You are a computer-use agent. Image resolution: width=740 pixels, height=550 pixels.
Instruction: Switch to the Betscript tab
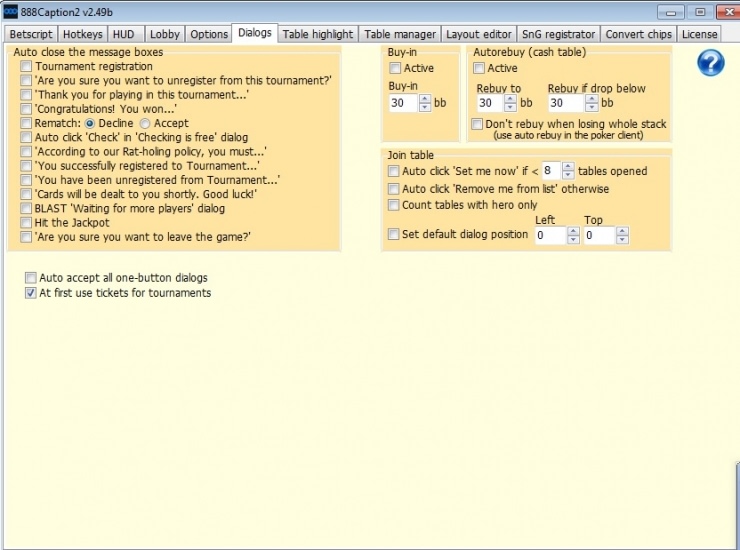(31, 34)
